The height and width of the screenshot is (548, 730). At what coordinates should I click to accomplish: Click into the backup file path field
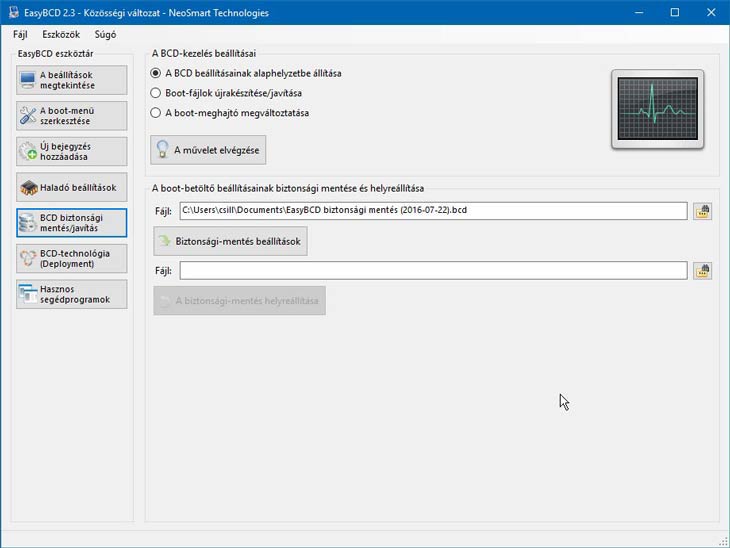pyautogui.click(x=433, y=211)
